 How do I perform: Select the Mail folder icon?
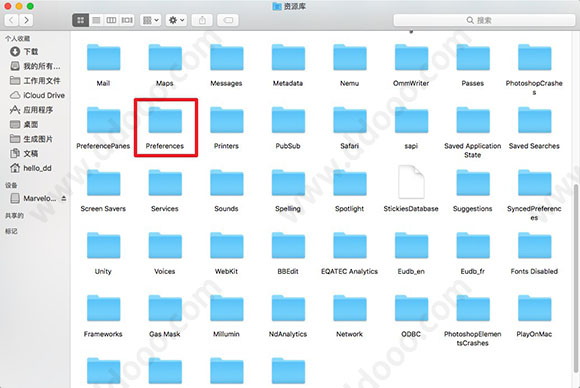pyautogui.click(x=104, y=57)
